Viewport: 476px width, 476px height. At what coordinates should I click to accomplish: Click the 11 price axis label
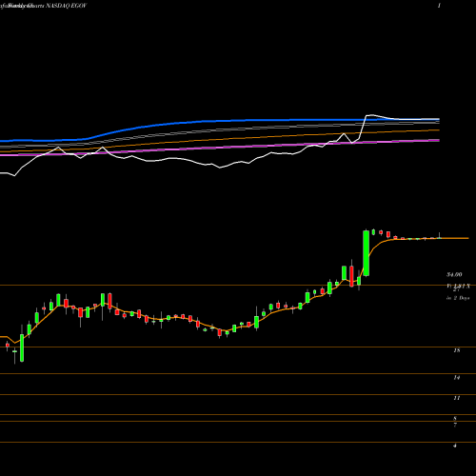(x=457, y=398)
